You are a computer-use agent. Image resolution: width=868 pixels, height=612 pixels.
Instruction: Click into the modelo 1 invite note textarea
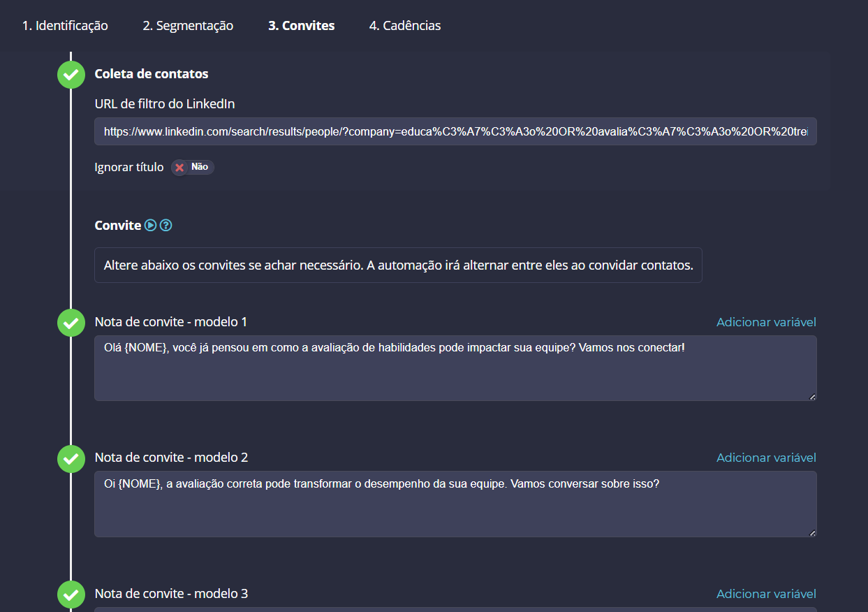click(455, 368)
